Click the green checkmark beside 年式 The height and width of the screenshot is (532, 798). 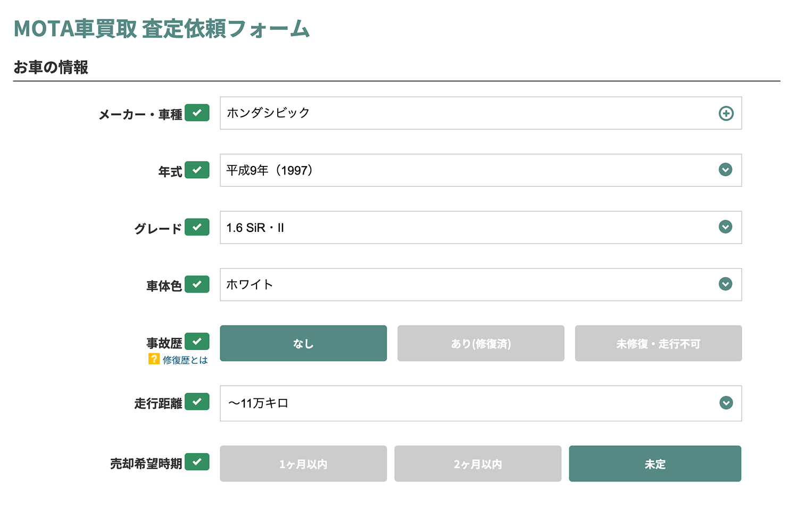point(197,170)
